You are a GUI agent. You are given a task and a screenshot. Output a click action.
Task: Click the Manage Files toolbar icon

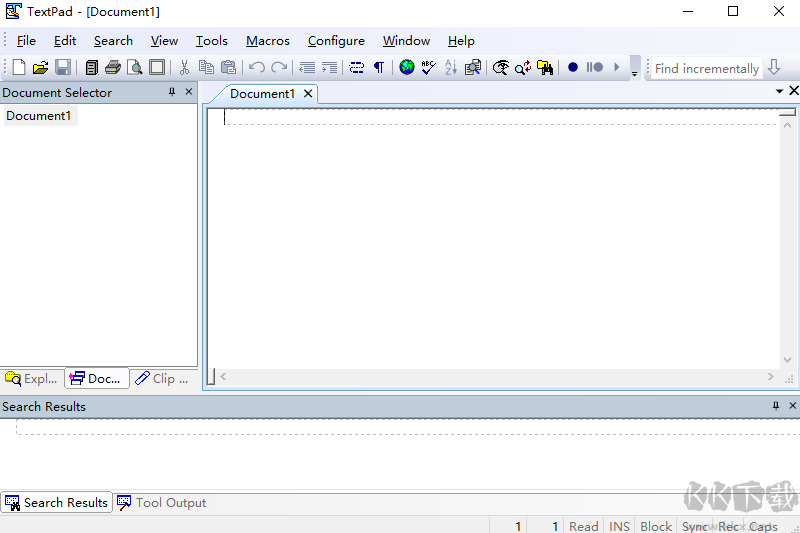pyautogui.click(x=92, y=67)
